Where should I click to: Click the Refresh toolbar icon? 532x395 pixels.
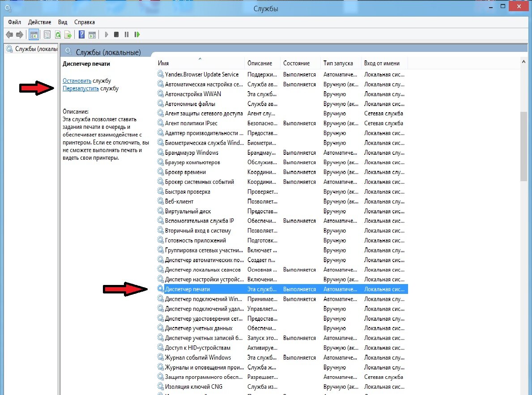(58, 34)
